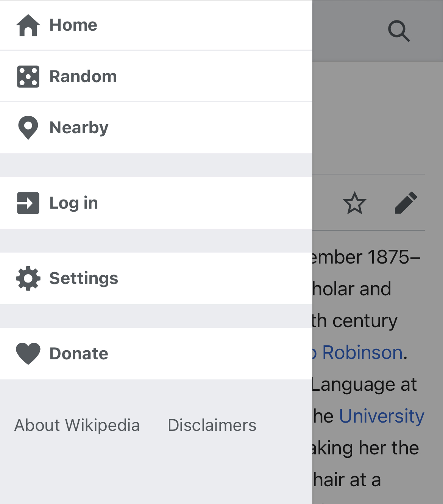Click the Nearby location pin icon
The width and height of the screenshot is (443, 504).
28,128
